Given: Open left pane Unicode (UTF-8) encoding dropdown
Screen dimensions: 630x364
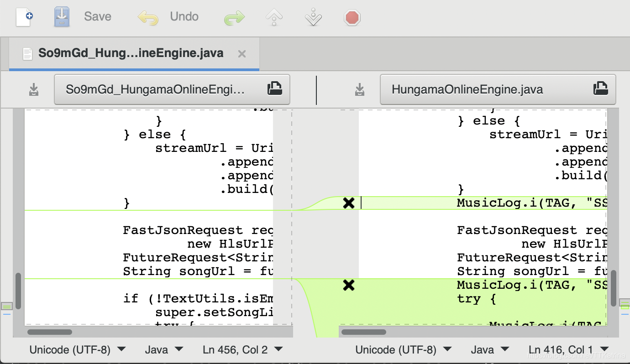Looking at the screenshot, I should tap(77, 350).
